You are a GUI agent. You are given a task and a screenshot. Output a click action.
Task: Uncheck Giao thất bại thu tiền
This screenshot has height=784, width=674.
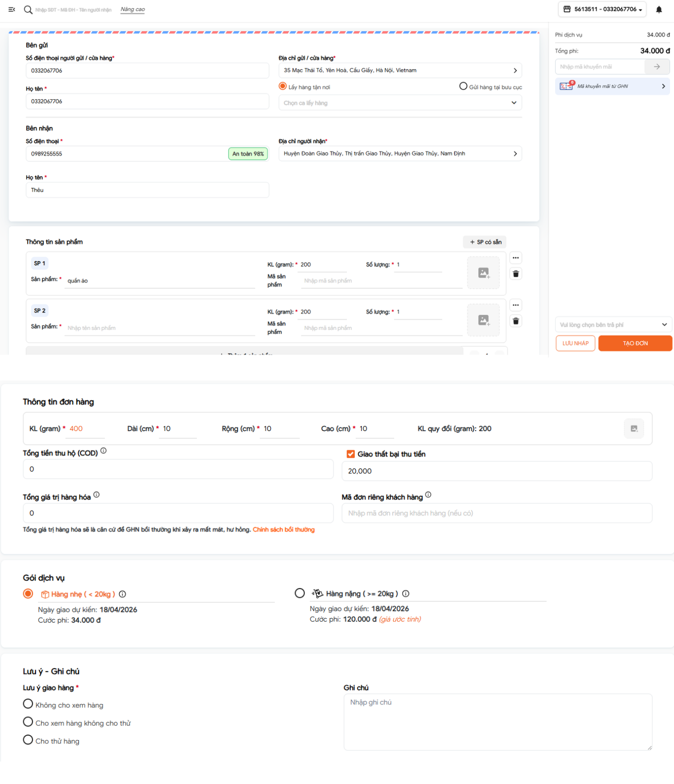pos(351,454)
